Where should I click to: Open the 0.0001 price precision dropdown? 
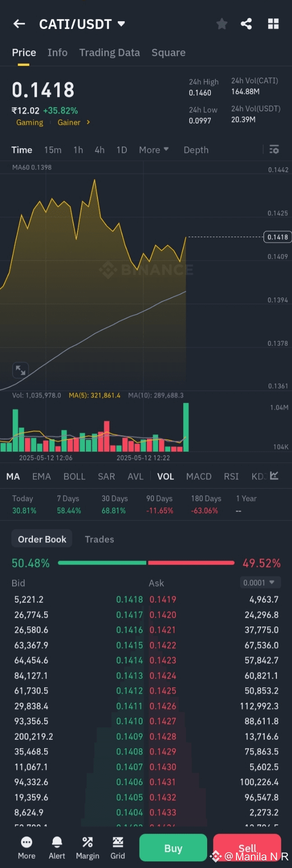(x=260, y=583)
